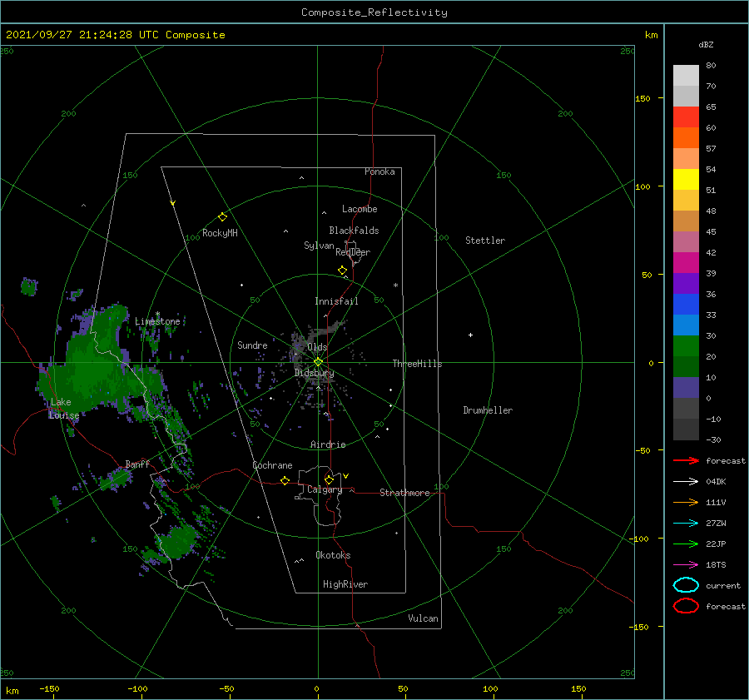Viewport: 749px width, 700px height.
Task: Click the Stettler label
Action: tap(485, 241)
